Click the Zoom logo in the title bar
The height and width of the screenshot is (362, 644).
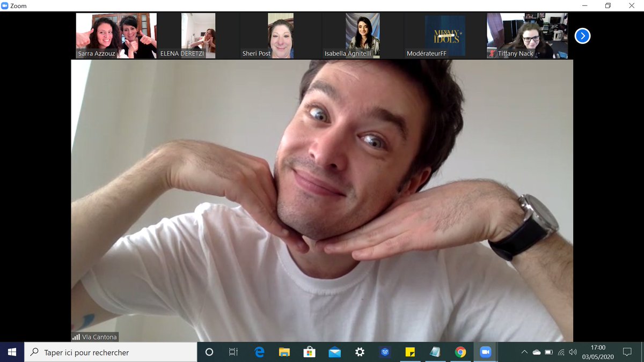(x=5, y=5)
